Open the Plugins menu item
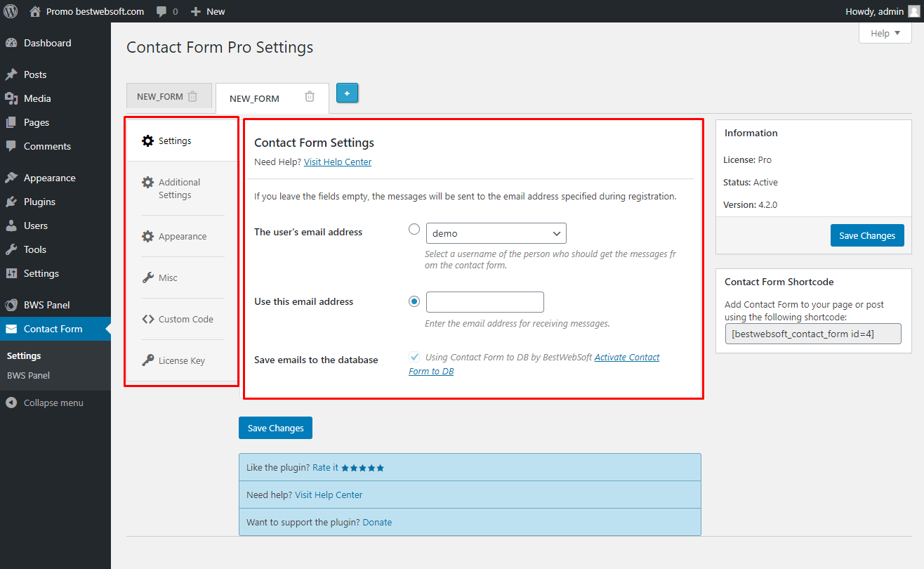The width and height of the screenshot is (924, 569). [x=55, y=202]
